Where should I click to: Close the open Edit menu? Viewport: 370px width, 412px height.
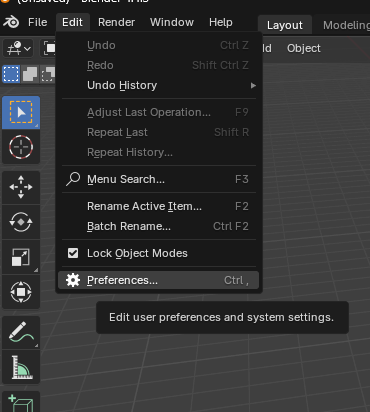pos(72,22)
